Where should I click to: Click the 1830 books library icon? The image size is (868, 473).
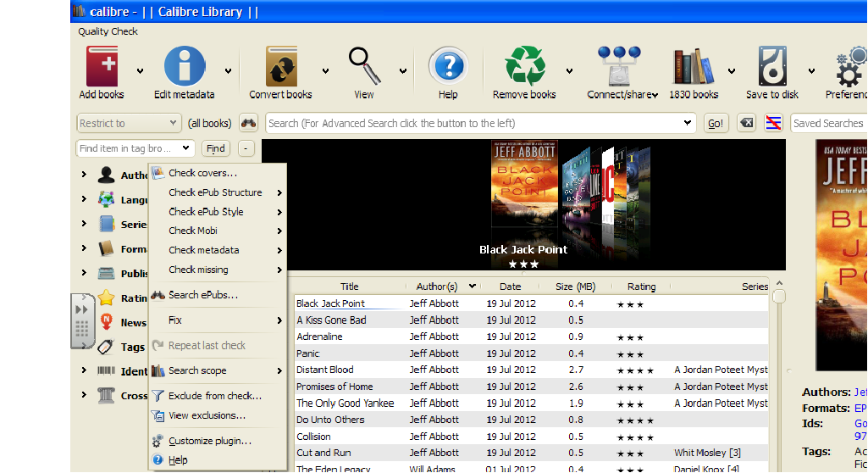point(693,66)
